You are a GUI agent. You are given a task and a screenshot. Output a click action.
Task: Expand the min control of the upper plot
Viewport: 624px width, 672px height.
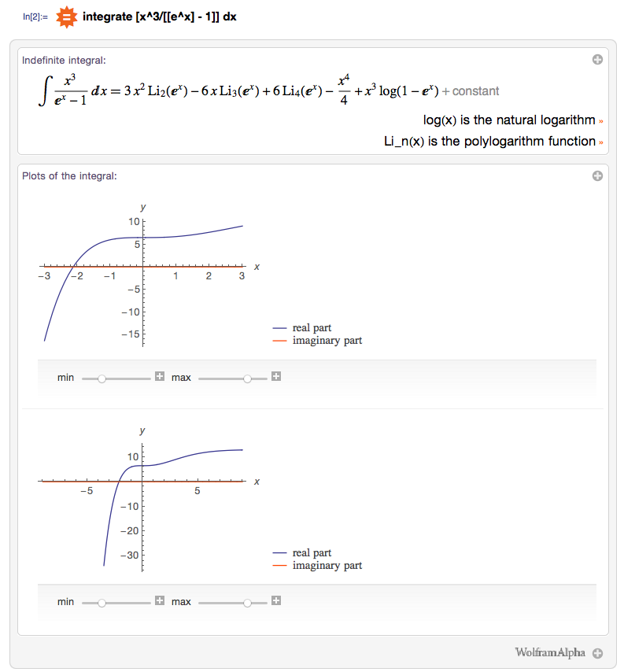[x=160, y=377]
